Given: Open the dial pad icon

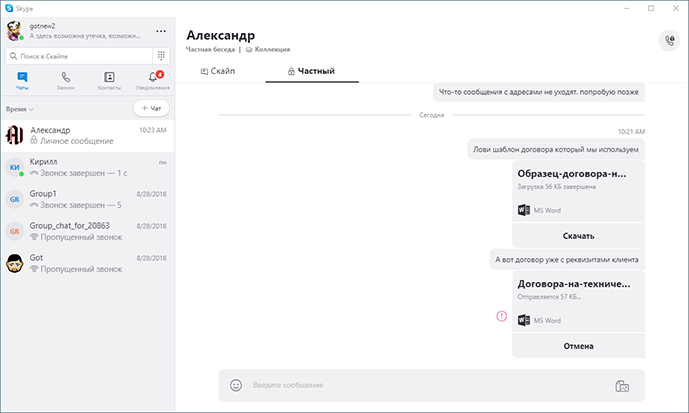Looking at the screenshot, I should [x=160, y=56].
